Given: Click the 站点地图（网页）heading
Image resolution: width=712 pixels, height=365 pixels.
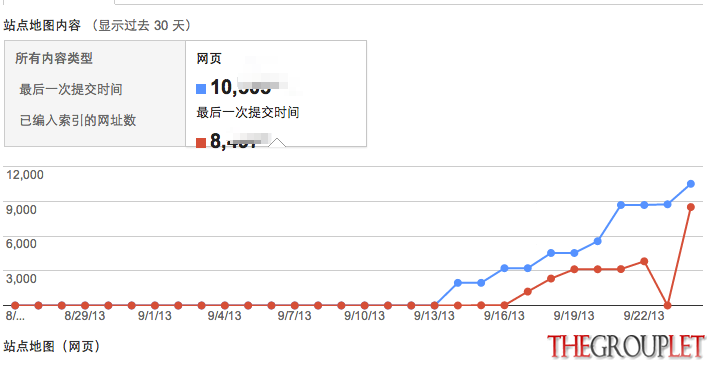Looking at the screenshot, I should 52,347.
